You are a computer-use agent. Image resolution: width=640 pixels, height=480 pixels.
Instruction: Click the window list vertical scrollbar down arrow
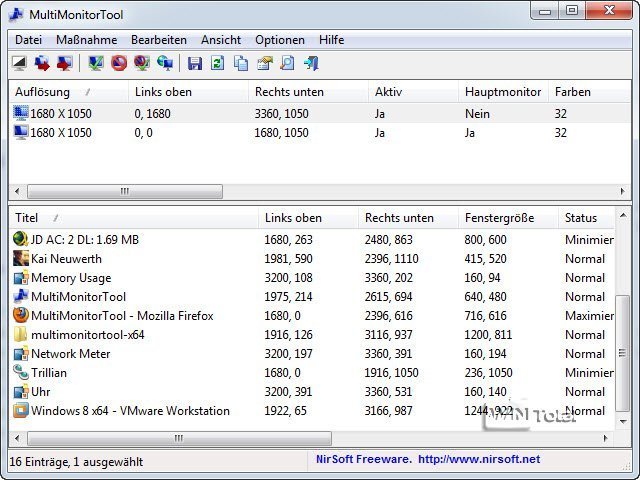tap(623, 420)
